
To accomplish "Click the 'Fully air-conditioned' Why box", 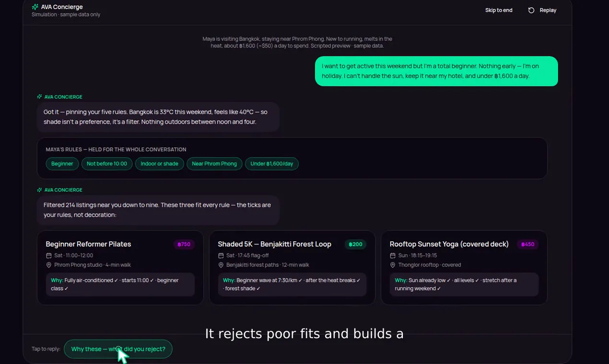I will [x=120, y=284].
